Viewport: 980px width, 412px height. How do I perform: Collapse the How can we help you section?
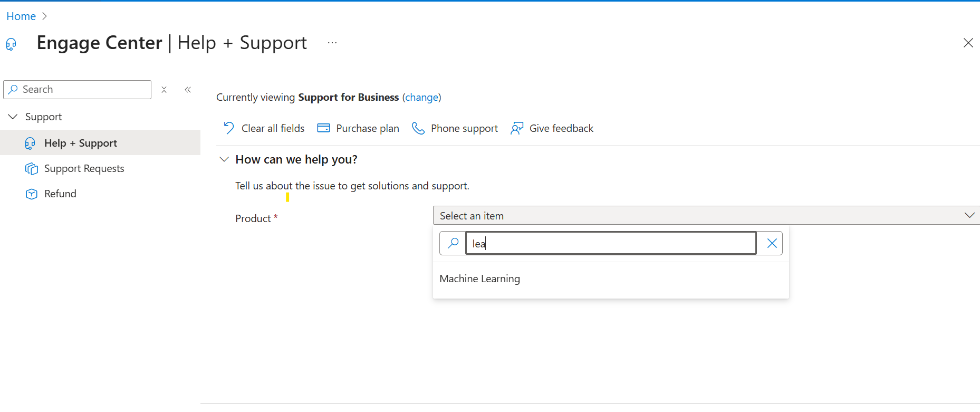pyautogui.click(x=224, y=159)
